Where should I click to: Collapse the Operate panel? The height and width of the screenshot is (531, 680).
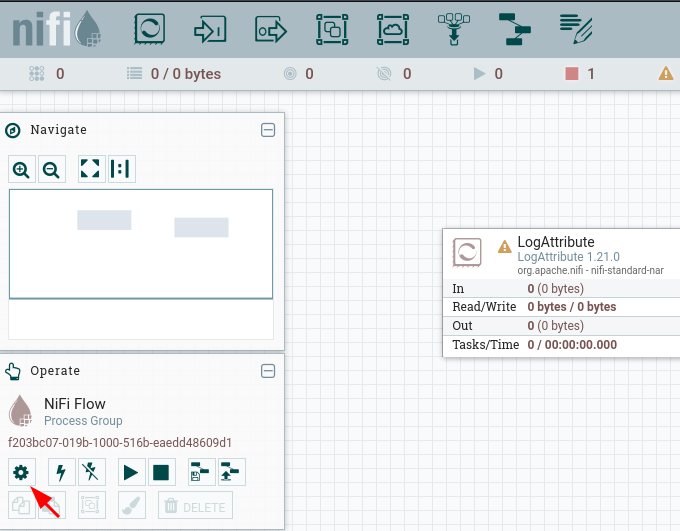pos(268,371)
